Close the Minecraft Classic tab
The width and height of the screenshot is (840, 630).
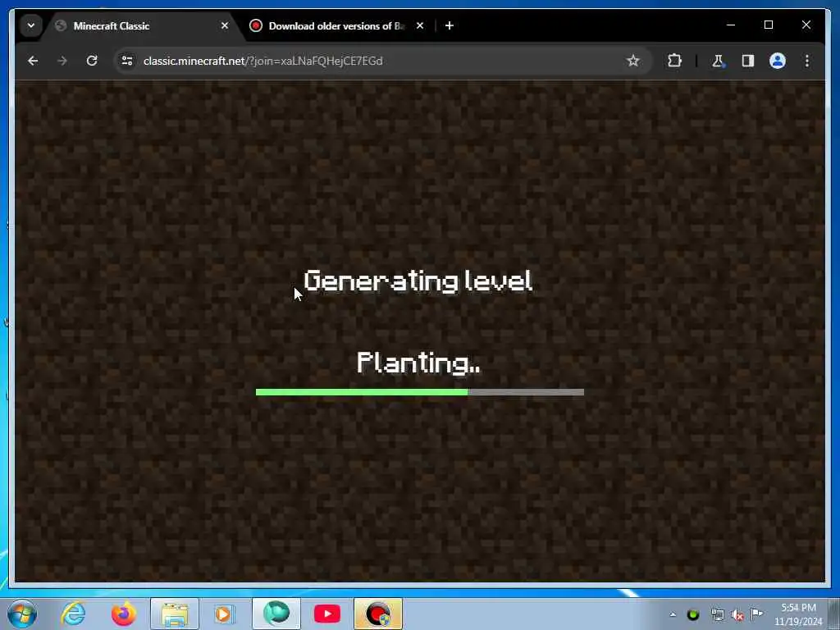[x=225, y=25]
